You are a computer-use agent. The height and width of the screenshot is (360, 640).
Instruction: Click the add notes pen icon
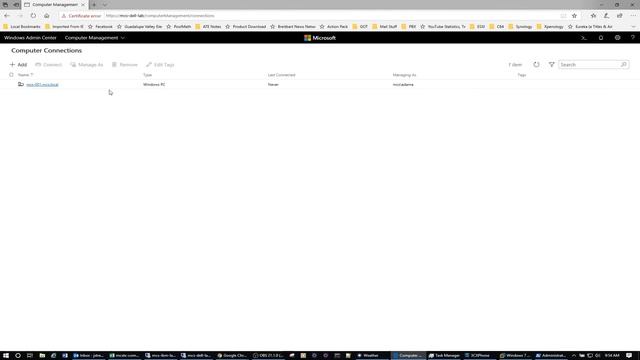(607, 16)
